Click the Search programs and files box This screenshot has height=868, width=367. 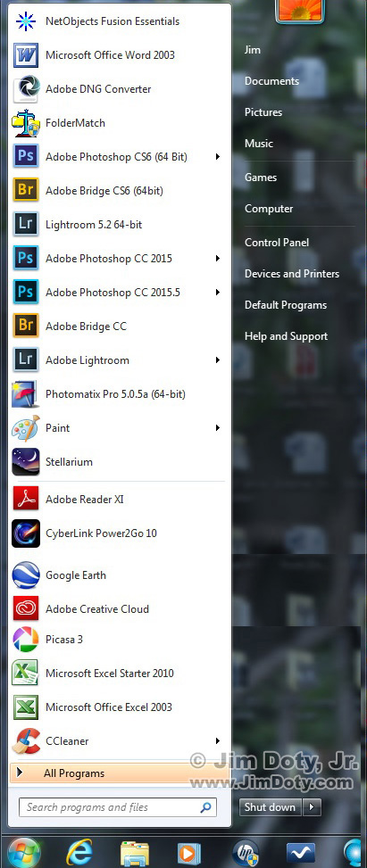(x=118, y=807)
